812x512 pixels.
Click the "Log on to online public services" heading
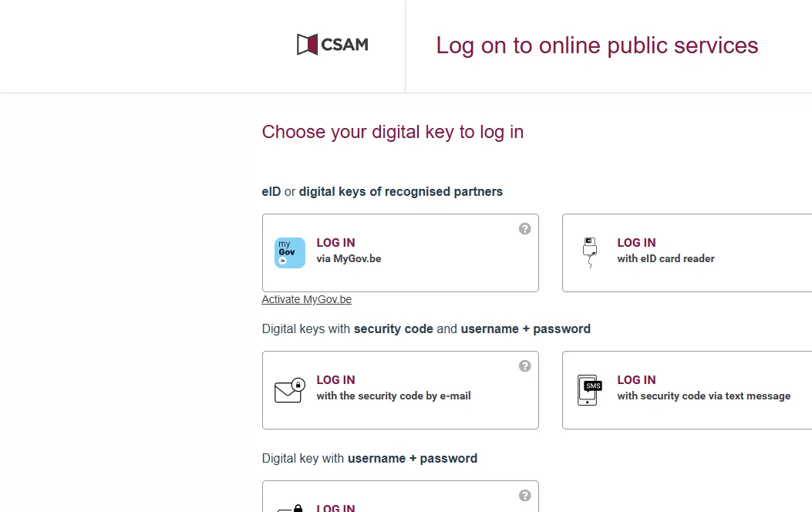pyautogui.click(x=597, y=45)
